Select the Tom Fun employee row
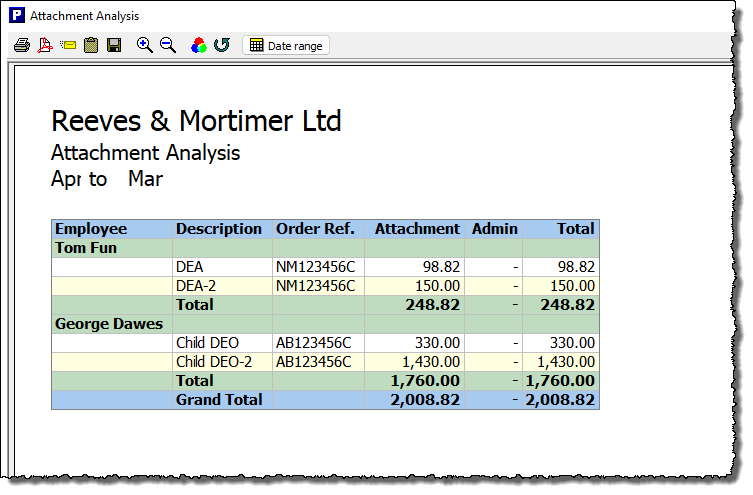 [x=326, y=248]
